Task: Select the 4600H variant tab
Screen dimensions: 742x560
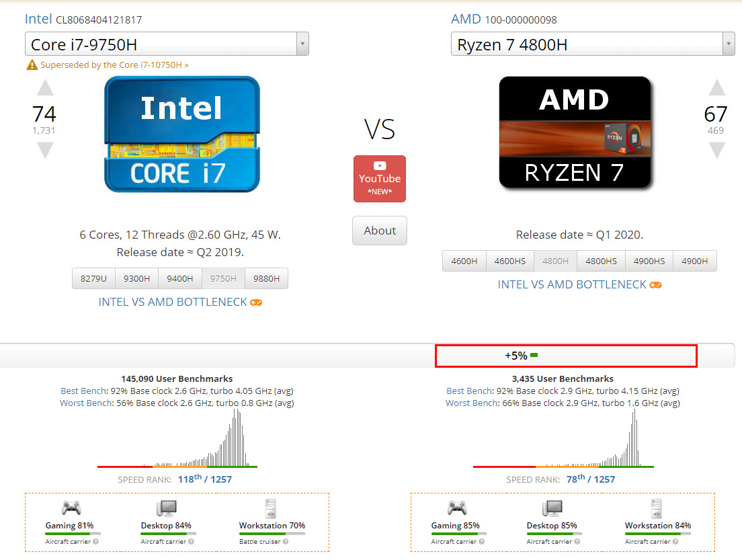Action: click(x=464, y=261)
